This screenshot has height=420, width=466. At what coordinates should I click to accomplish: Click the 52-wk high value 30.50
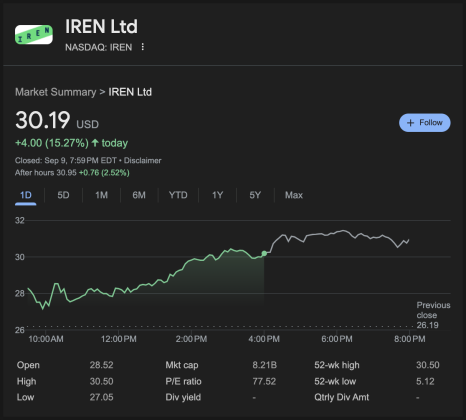[x=428, y=365]
